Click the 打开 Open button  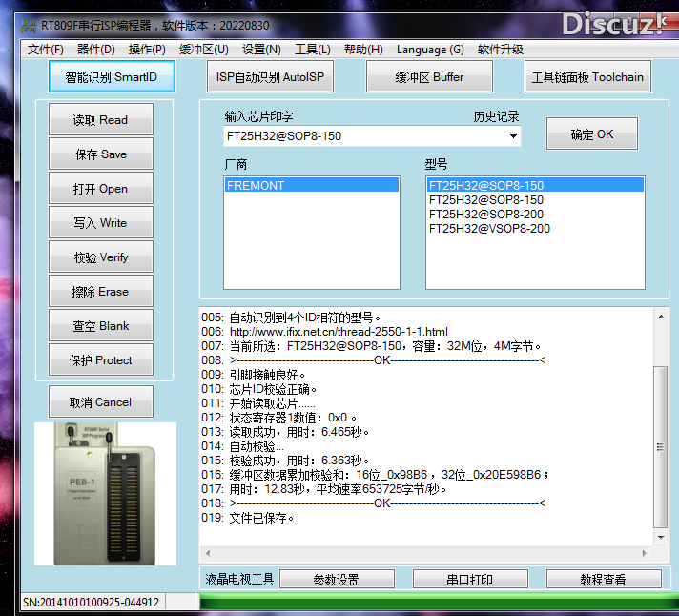[x=100, y=188]
